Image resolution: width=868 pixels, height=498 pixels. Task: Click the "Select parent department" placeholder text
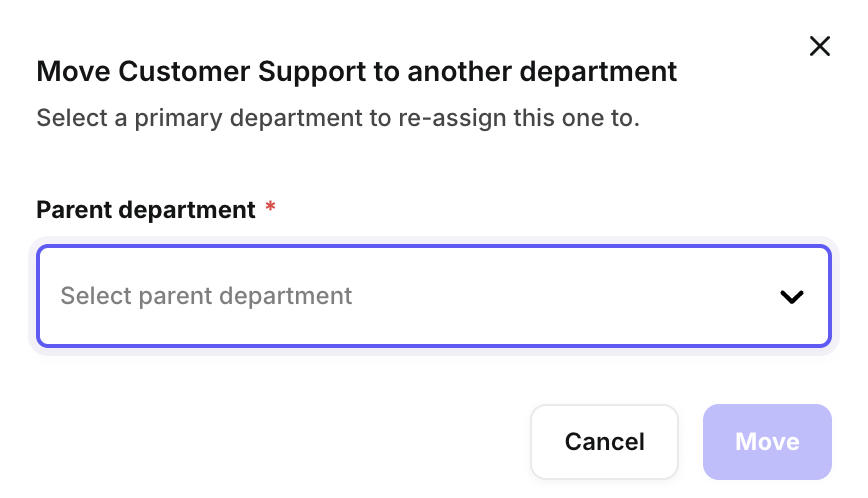coord(206,296)
